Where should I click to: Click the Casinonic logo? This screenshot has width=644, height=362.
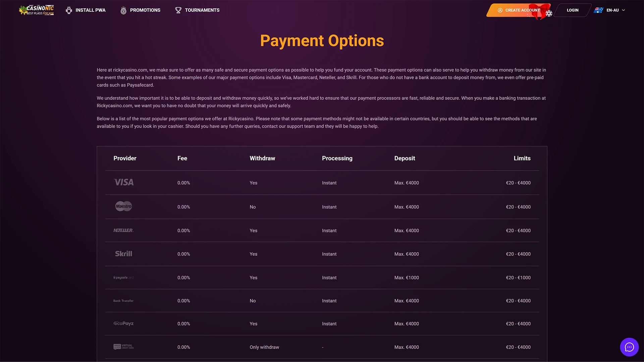(x=36, y=10)
